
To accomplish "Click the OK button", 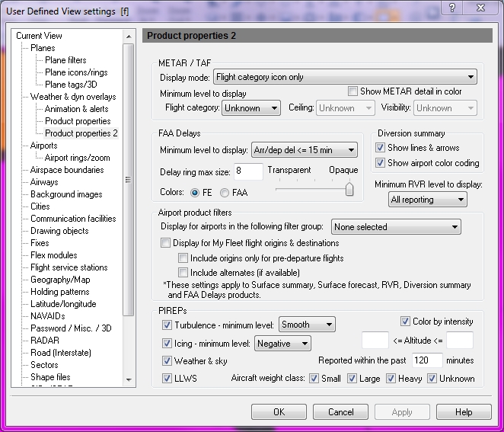I will [279, 411].
